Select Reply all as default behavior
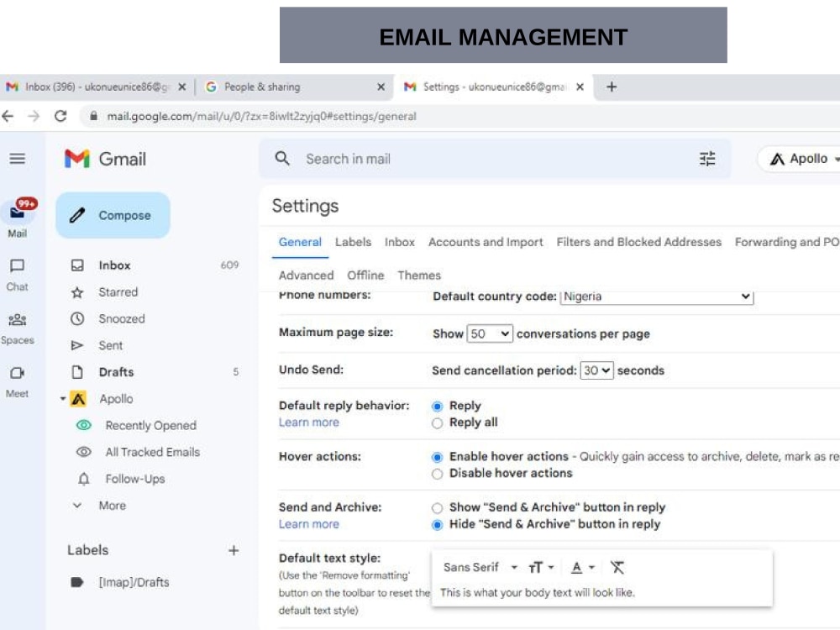 click(x=437, y=423)
